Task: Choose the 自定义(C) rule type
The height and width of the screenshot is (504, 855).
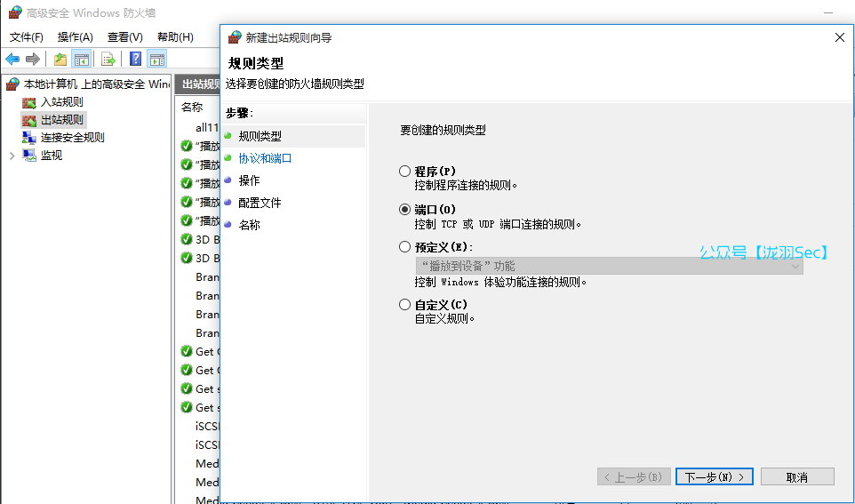Action: 405,305
